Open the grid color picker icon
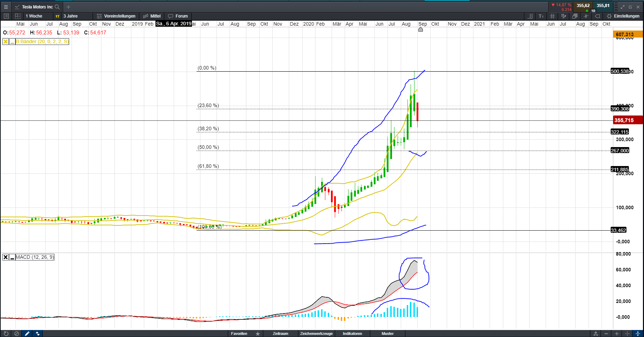The image size is (644, 337). point(564,16)
